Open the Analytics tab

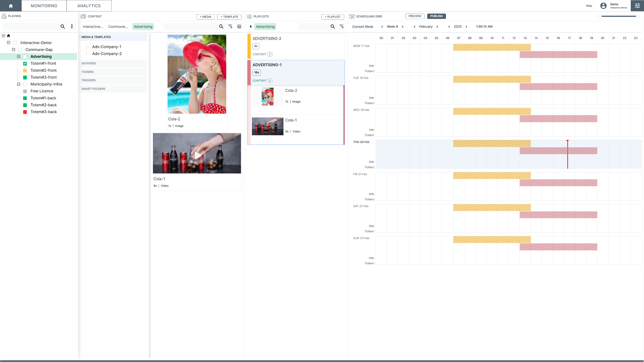pyautogui.click(x=89, y=6)
